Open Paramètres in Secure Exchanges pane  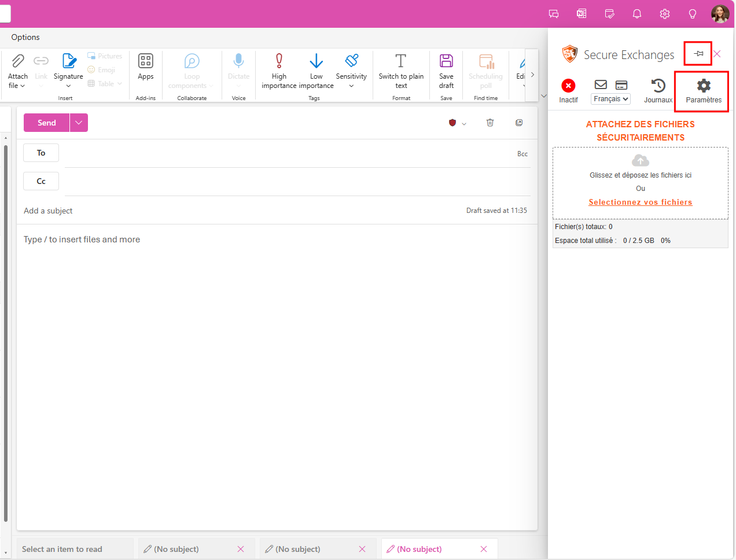(x=704, y=91)
